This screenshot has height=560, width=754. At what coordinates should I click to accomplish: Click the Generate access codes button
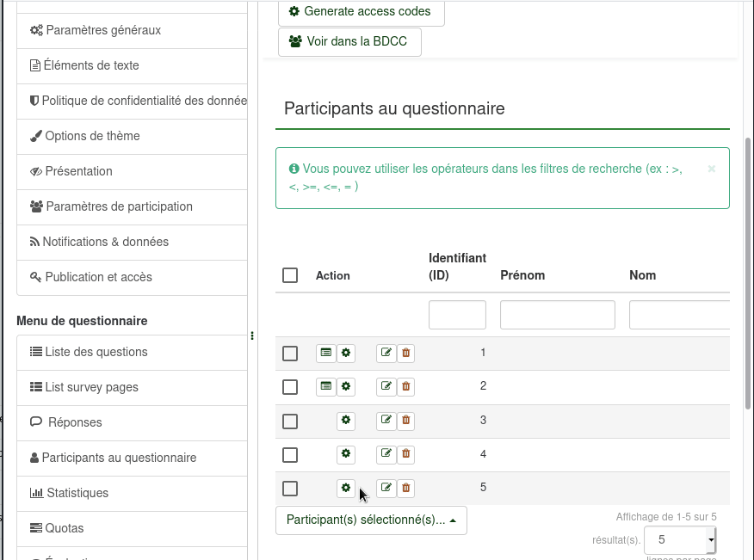coord(360,12)
